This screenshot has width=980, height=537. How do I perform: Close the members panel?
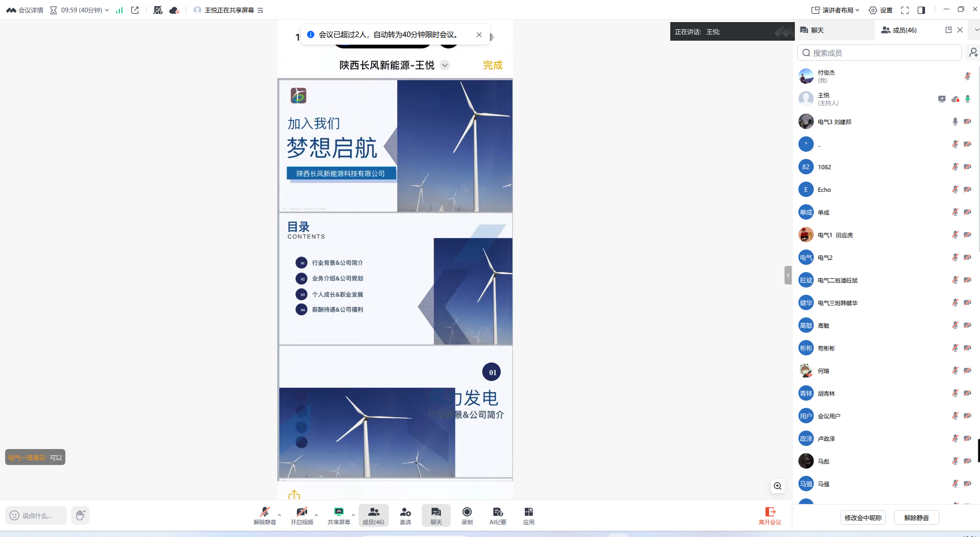(x=960, y=30)
